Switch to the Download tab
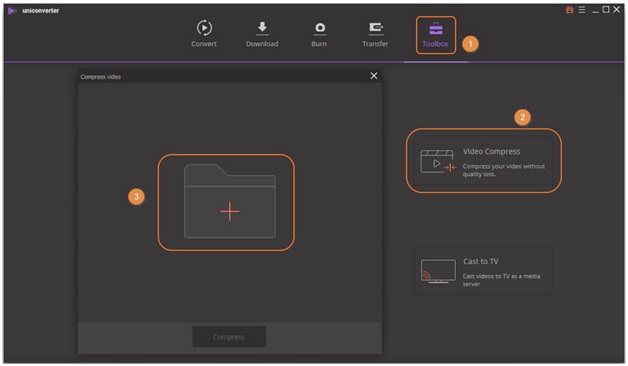This screenshot has height=366, width=628. coord(262,34)
